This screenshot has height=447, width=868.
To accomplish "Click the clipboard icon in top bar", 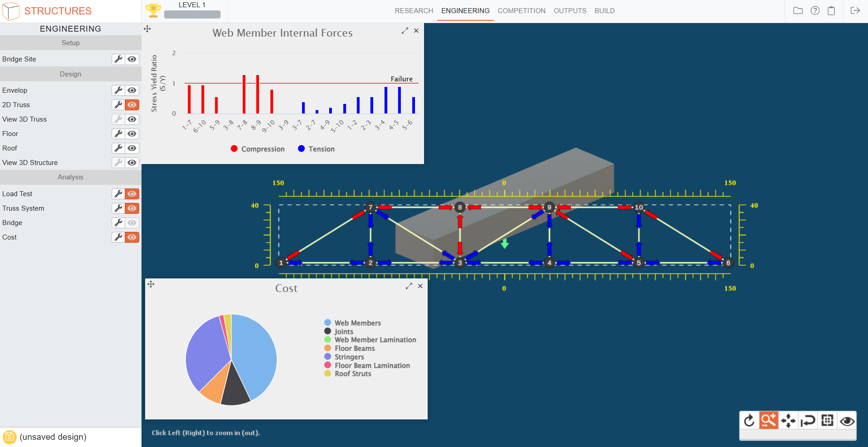I will [831, 11].
